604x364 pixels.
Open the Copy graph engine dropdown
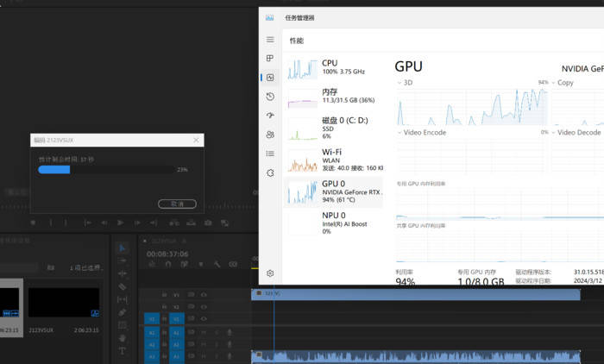pyautogui.click(x=563, y=83)
